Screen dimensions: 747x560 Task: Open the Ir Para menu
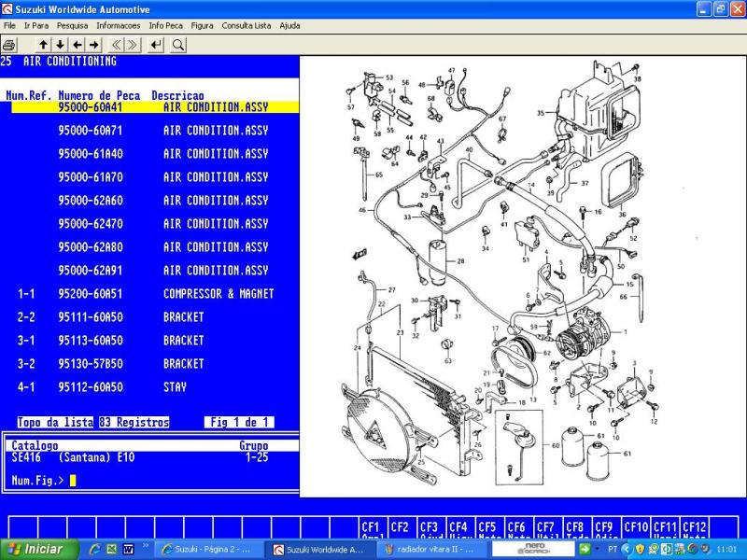click(36, 26)
